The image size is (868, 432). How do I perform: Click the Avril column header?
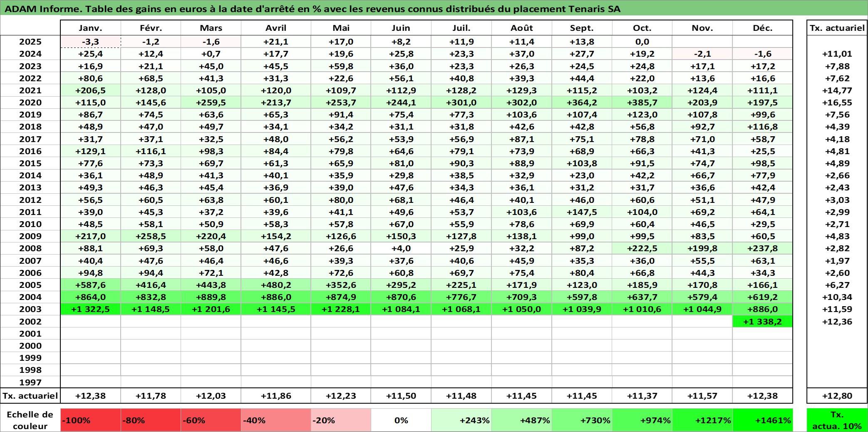coord(276,28)
